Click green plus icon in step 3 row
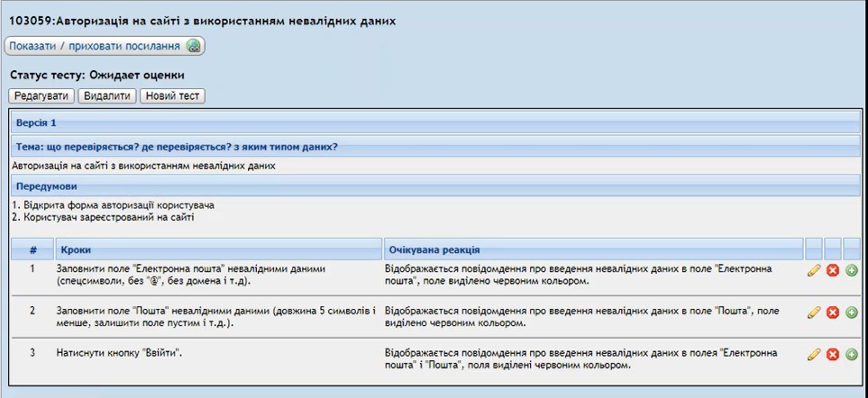This screenshot has width=868, height=398. point(852,354)
